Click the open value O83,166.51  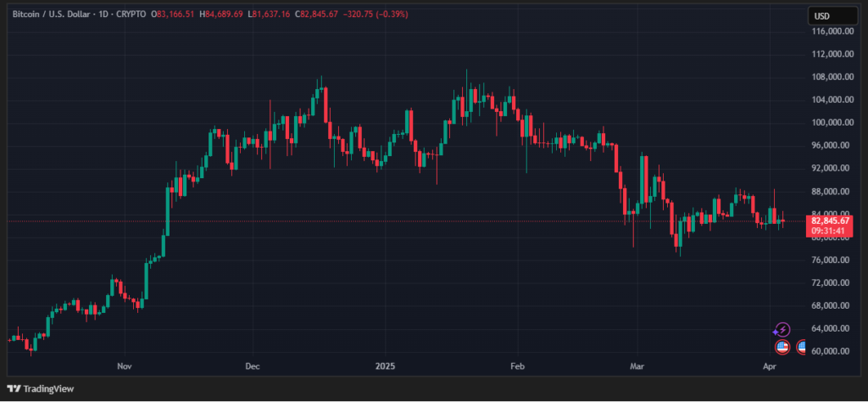tap(173, 14)
